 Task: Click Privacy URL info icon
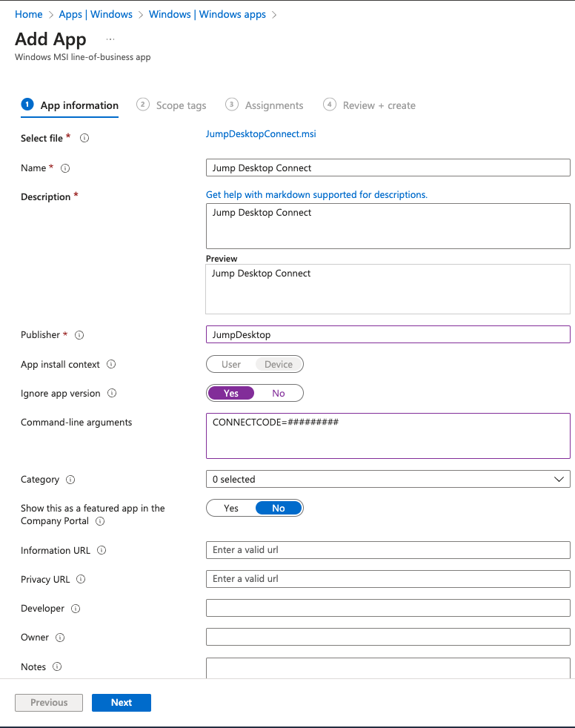[80, 579]
